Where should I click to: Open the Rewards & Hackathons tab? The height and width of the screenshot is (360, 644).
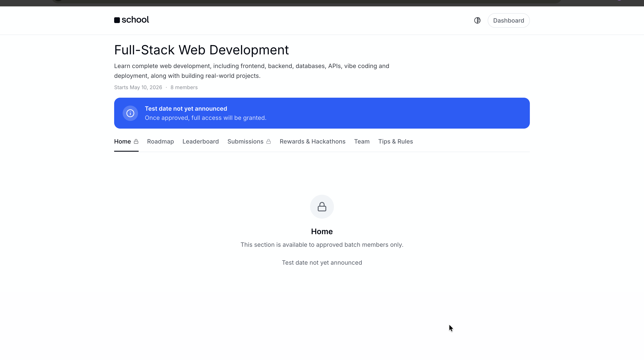[x=312, y=141]
